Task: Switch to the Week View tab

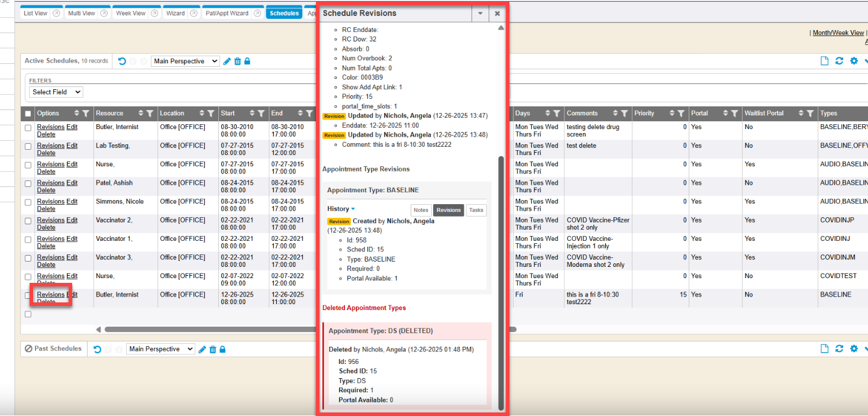Action: [x=131, y=13]
